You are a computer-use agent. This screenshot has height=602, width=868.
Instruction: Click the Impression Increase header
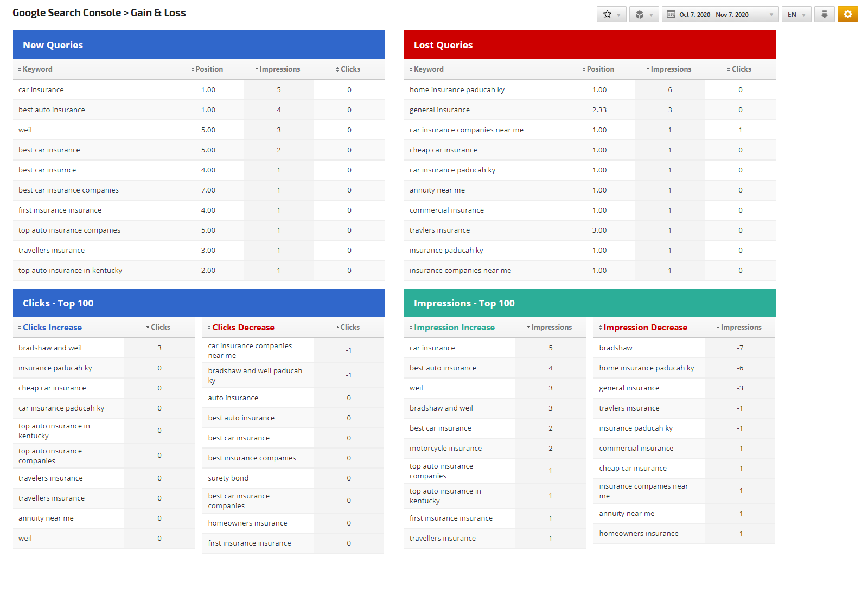click(454, 328)
